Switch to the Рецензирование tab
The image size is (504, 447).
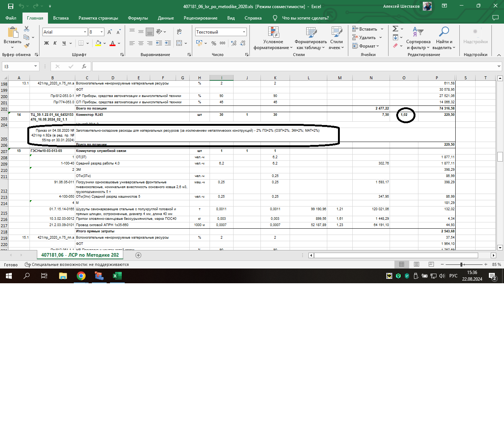(x=200, y=18)
